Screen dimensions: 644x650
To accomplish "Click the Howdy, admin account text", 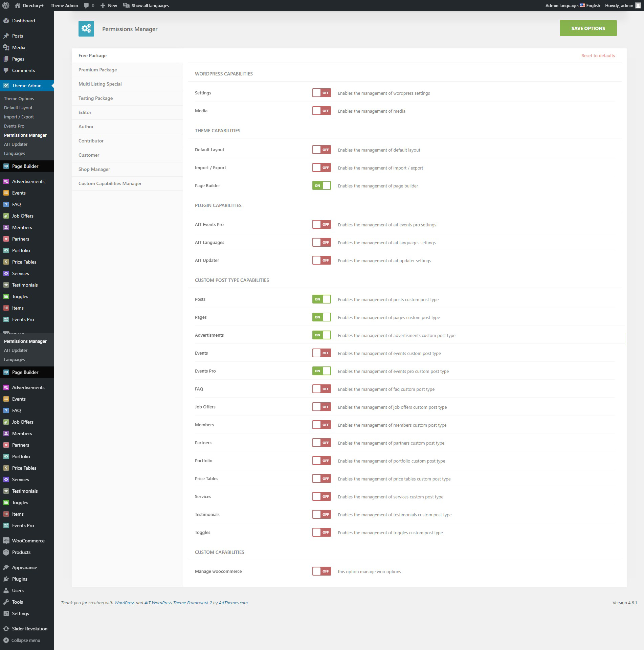I will click(619, 5).
